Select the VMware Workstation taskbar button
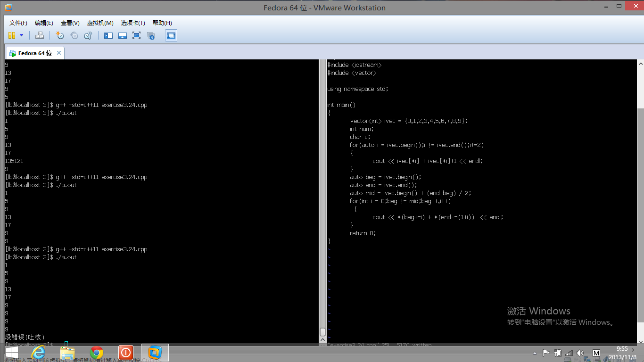This screenshot has width=644, height=362. tap(155, 353)
